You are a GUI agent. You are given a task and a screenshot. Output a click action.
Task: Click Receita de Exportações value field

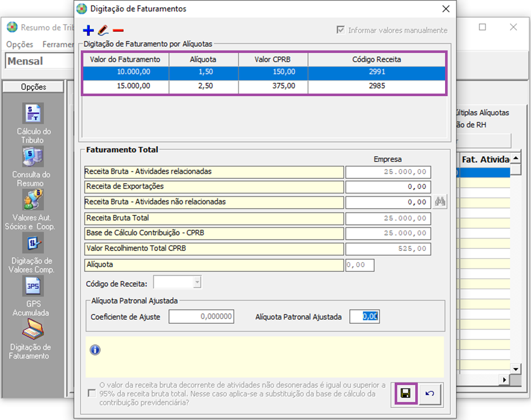[388, 187]
